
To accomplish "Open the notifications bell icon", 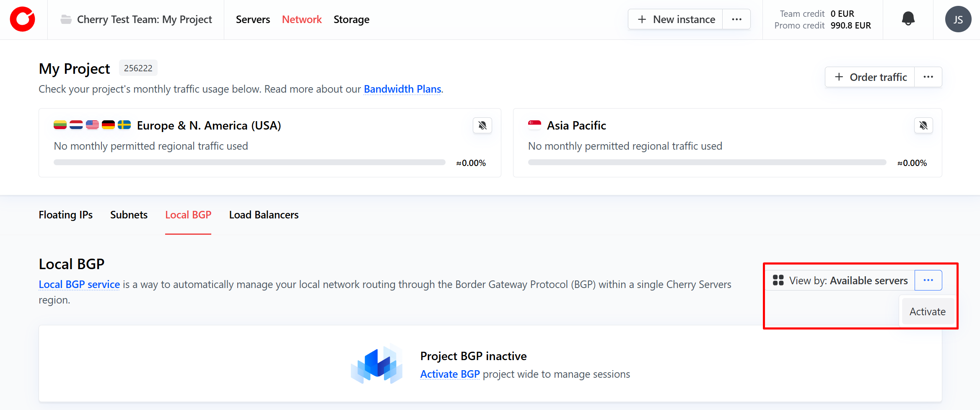I will point(908,19).
